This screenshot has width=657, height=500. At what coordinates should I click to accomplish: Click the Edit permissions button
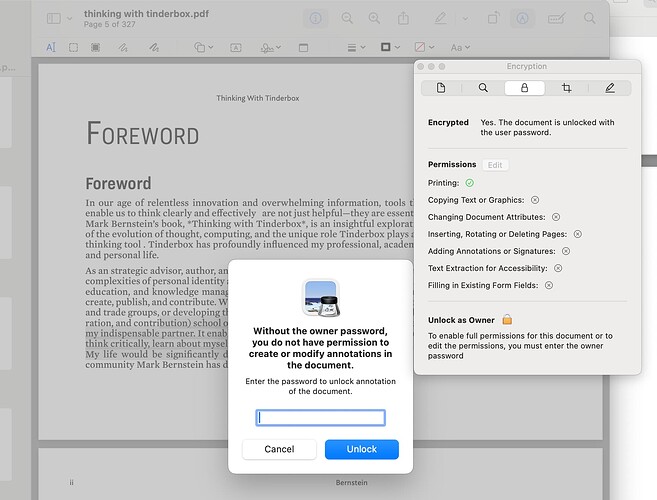click(x=495, y=165)
